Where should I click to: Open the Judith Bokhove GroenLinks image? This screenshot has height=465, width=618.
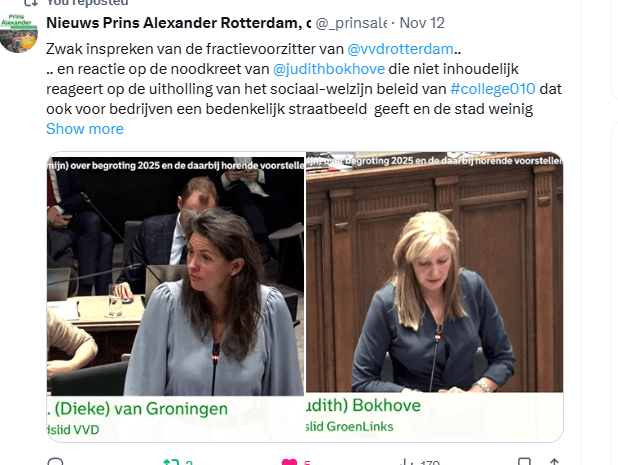click(434, 297)
